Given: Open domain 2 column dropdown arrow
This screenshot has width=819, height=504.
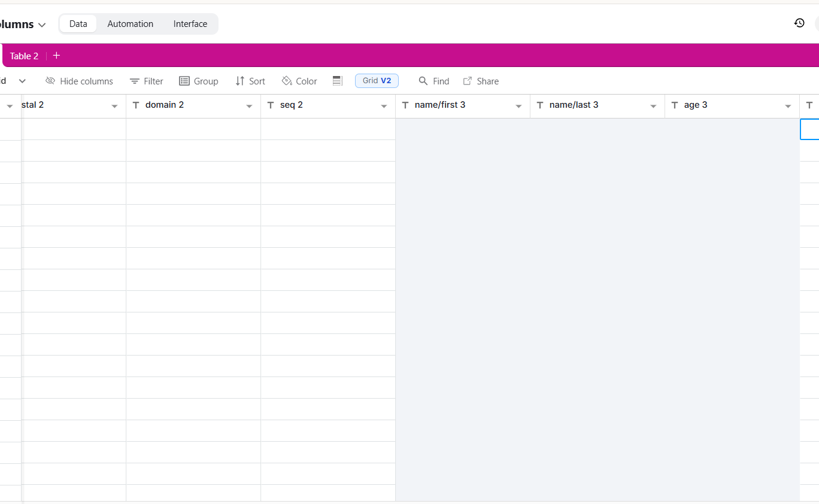Looking at the screenshot, I should pyautogui.click(x=249, y=107).
